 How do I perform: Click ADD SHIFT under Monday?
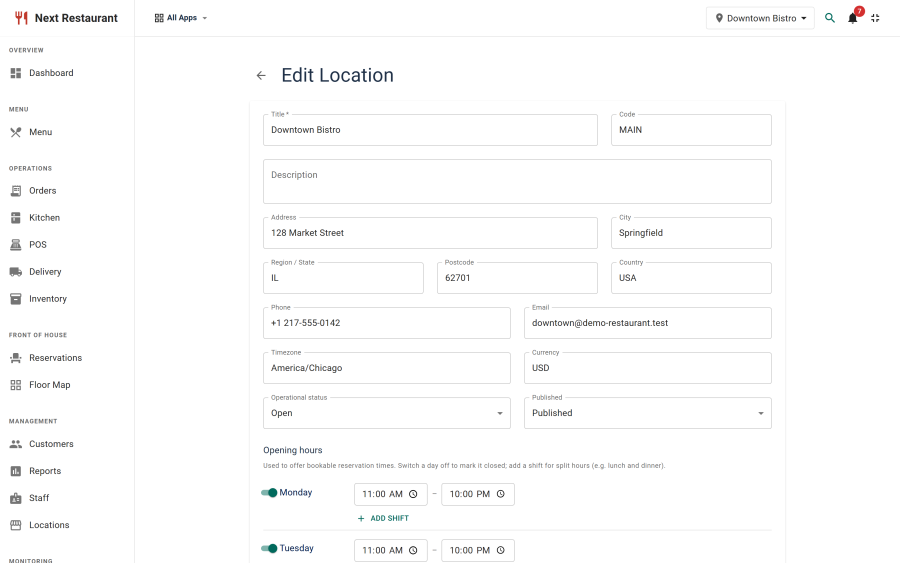coord(383,518)
